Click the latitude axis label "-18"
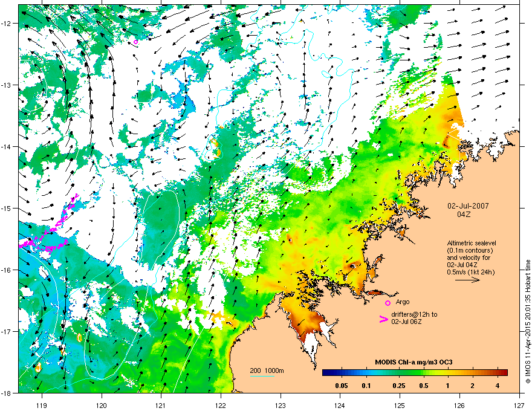Screen dimensions: 532x411 [7, 393]
